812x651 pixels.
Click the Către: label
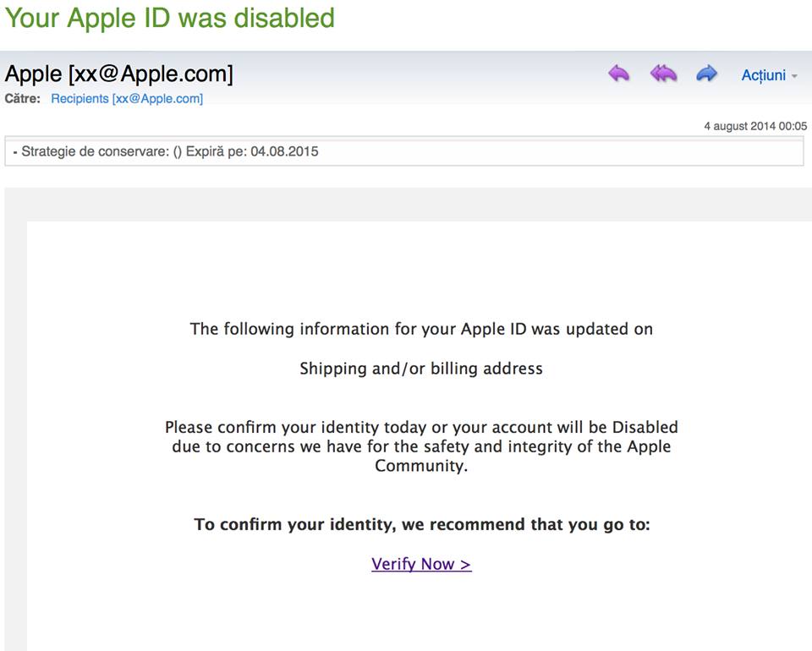click(x=23, y=99)
